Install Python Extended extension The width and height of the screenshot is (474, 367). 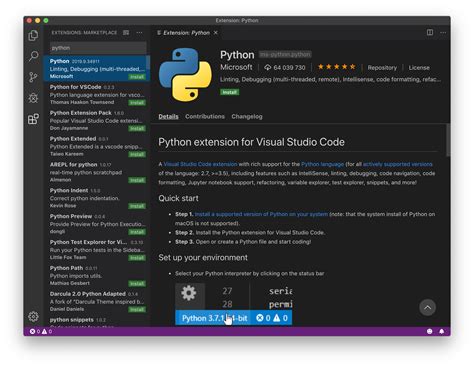(x=137, y=154)
